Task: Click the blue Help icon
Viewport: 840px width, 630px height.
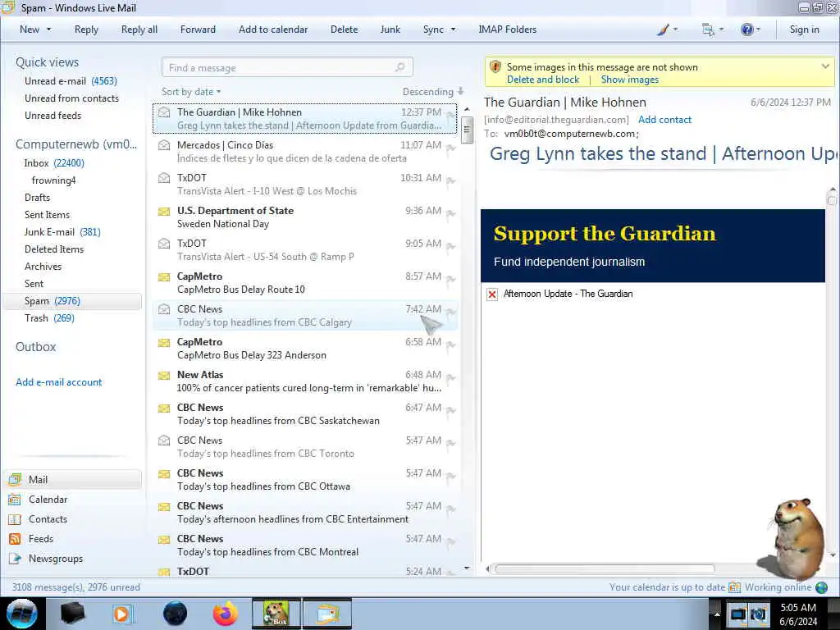Action: [746, 30]
